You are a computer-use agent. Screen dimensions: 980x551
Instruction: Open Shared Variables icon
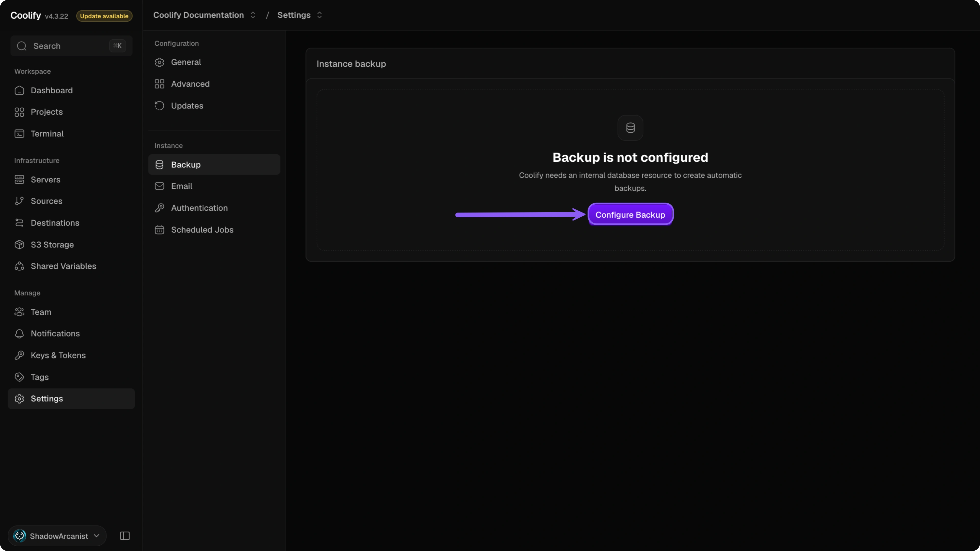[19, 266]
